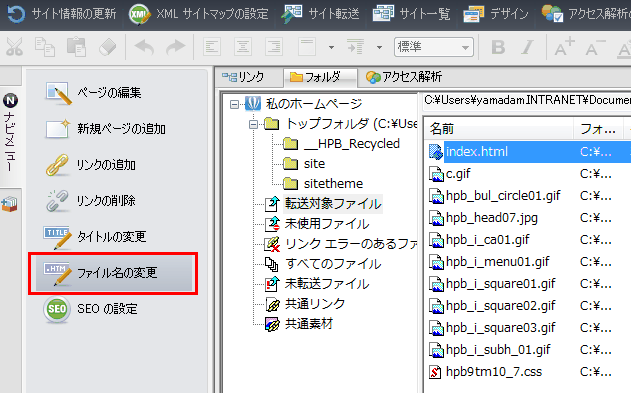Click the folder path field
Screen dimensions: 631x393
pyautogui.click(x=527, y=100)
